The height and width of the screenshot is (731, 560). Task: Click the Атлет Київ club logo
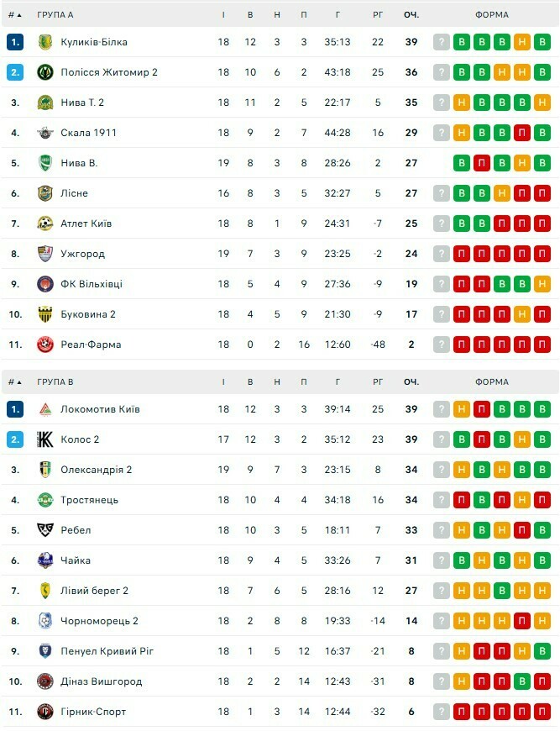(x=45, y=224)
